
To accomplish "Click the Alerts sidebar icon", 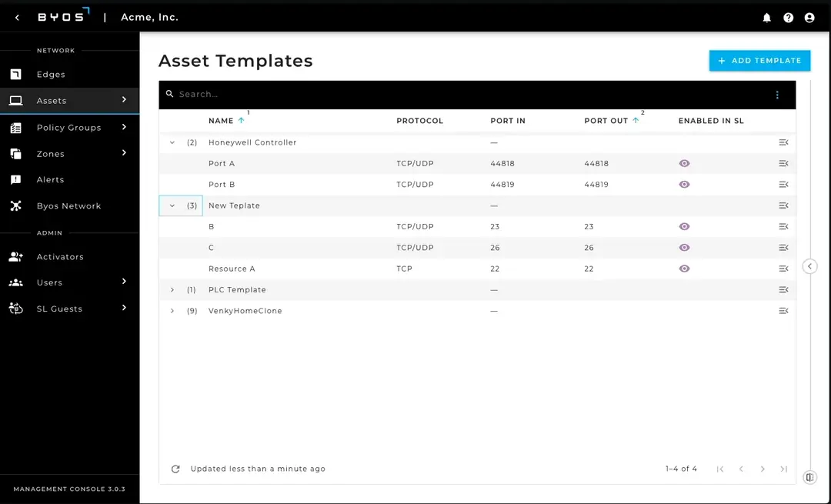I will click(x=16, y=179).
